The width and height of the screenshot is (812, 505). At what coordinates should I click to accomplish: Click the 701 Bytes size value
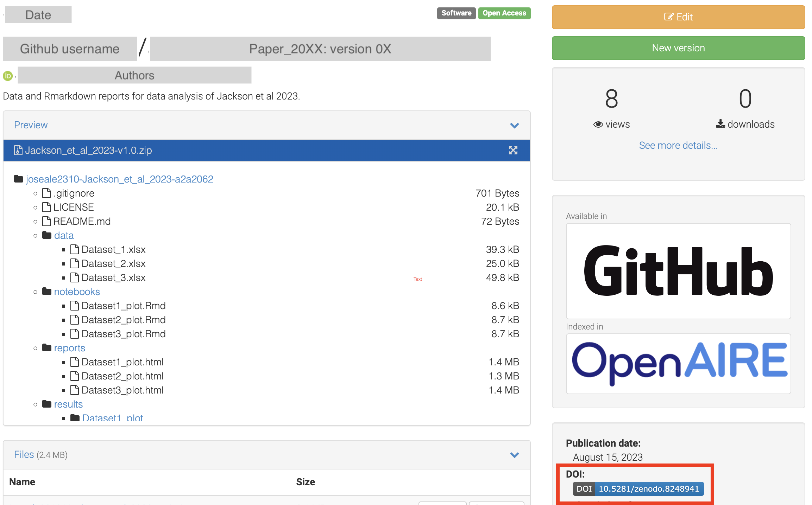coord(497,193)
